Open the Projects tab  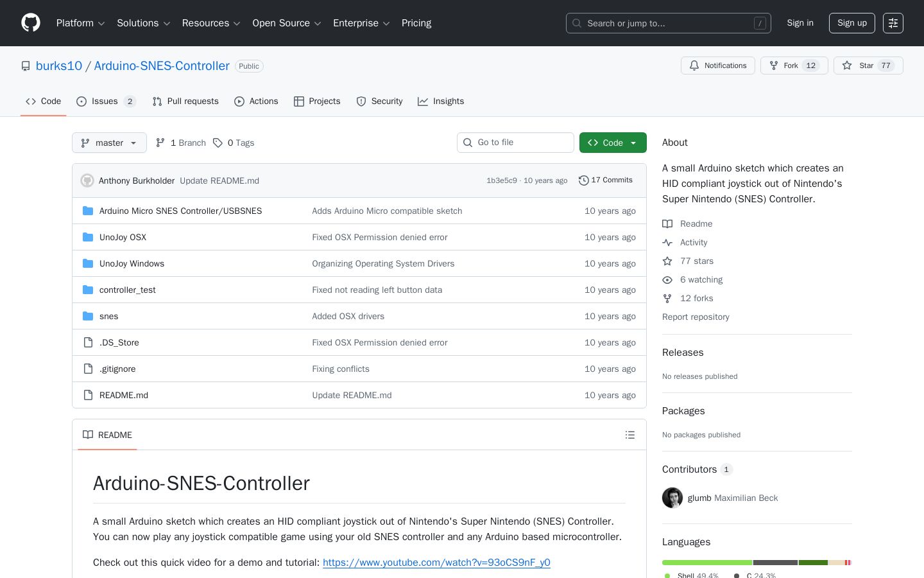317,101
